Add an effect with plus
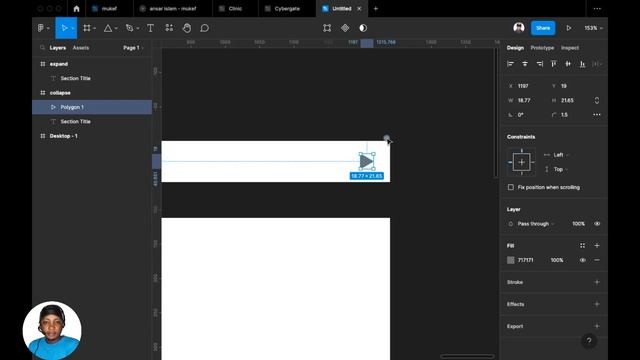This screenshot has width=640, height=360. 597,304
